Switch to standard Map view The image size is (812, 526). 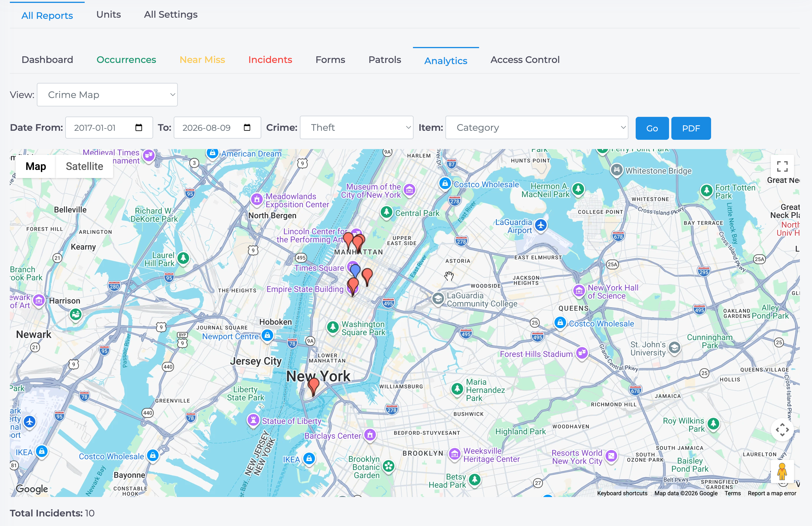35,166
